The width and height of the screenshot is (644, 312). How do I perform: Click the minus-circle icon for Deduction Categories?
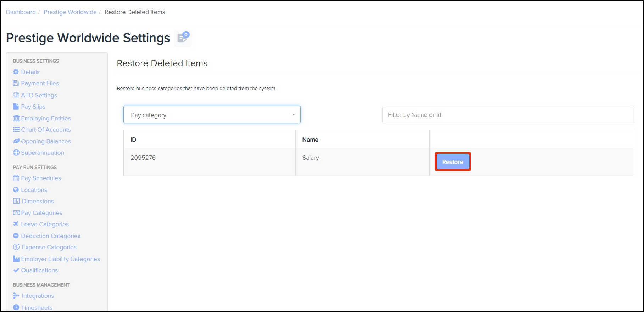(16, 236)
